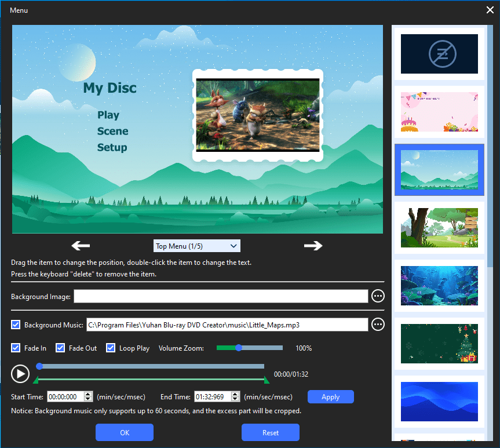Decrease the Start Time value
The width and height of the screenshot is (500, 448).
(88, 399)
